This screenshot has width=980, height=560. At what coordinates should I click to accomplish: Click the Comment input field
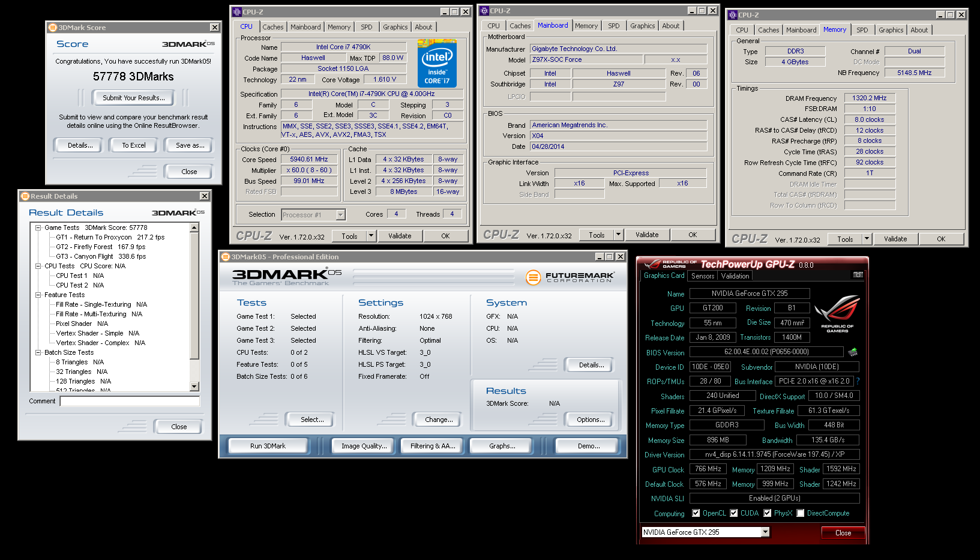pyautogui.click(x=130, y=402)
